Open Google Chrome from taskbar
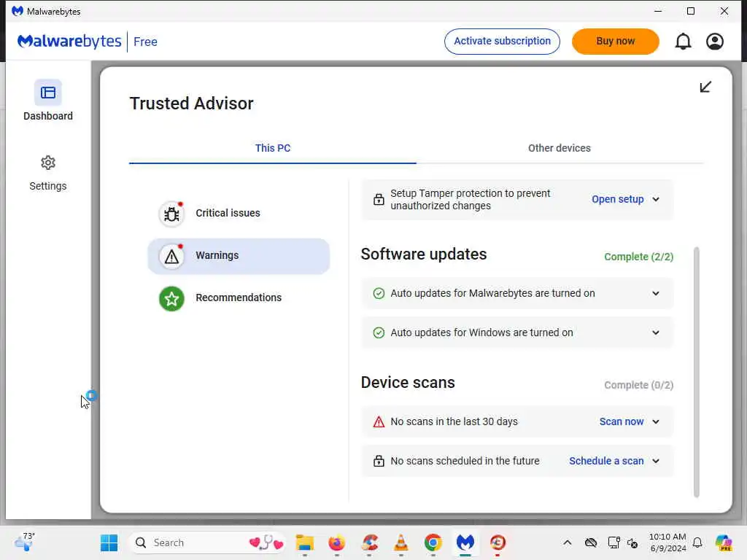The height and width of the screenshot is (560, 747). (x=433, y=542)
